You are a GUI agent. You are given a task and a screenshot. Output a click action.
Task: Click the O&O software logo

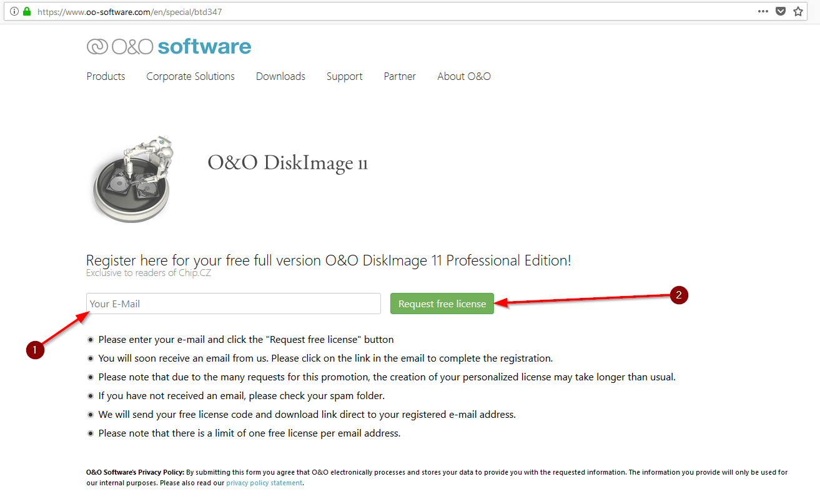pos(169,47)
